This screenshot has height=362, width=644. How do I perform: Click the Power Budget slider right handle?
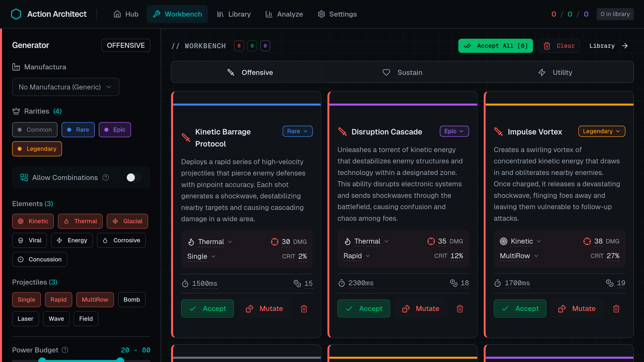pyautogui.click(x=120, y=359)
